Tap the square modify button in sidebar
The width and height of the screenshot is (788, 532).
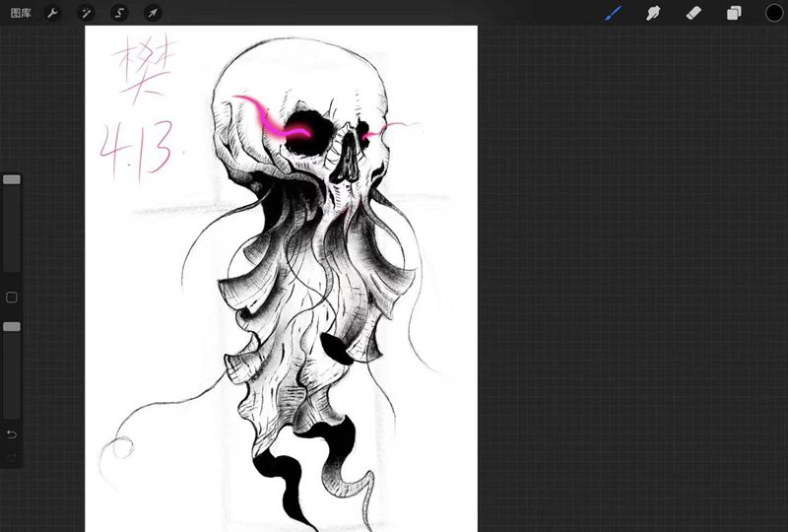coord(12,298)
